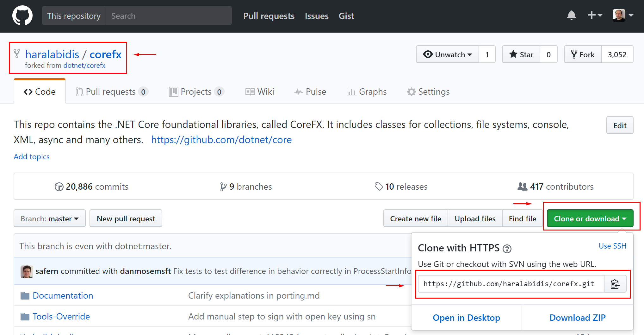
Task: Open the Documentation folder
Action: 63,296
